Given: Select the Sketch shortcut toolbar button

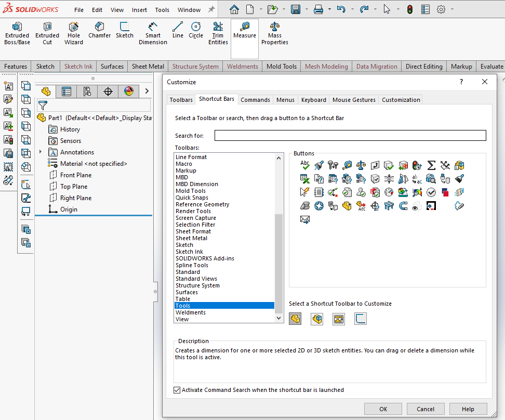Looking at the screenshot, I should coord(361,319).
